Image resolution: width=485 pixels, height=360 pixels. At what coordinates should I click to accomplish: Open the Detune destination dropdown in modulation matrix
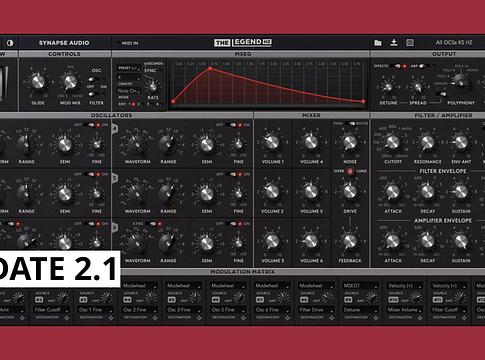tap(360, 310)
